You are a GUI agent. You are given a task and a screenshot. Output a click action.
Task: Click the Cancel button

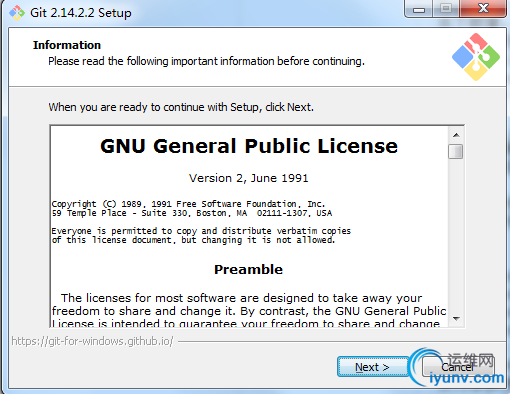point(458,367)
